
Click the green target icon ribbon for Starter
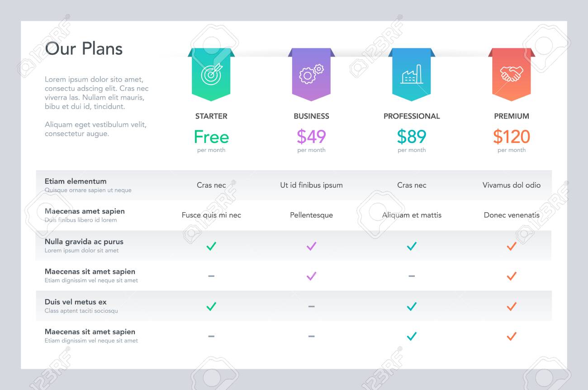(211, 74)
